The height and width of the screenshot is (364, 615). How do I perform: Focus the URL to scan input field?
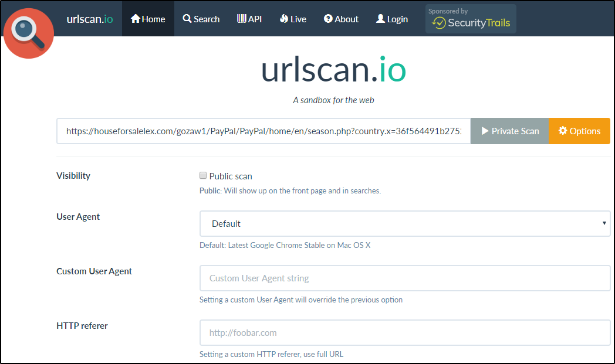tap(263, 131)
